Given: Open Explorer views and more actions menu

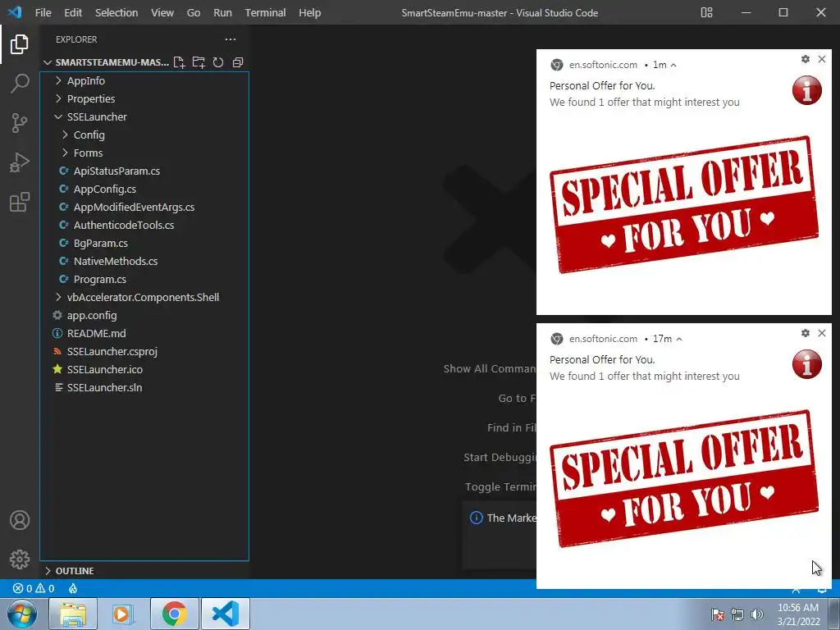Looking at the screenshot, I should (x=231, y=39).
